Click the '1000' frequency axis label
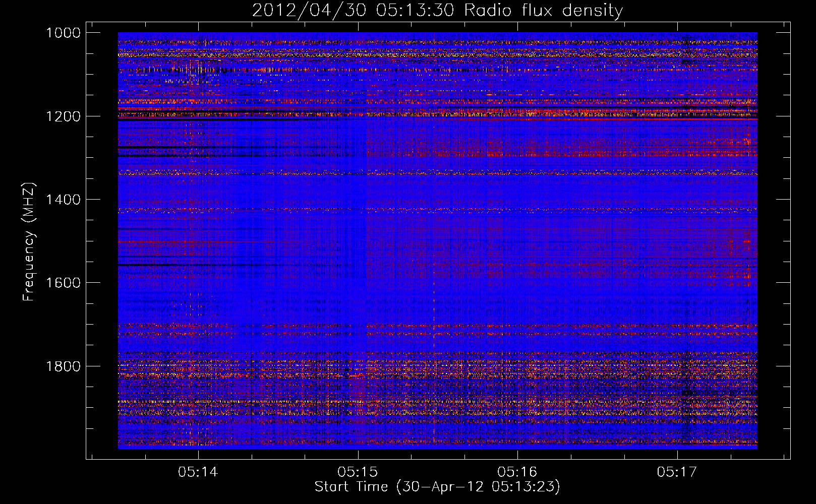 pos(63,33)
